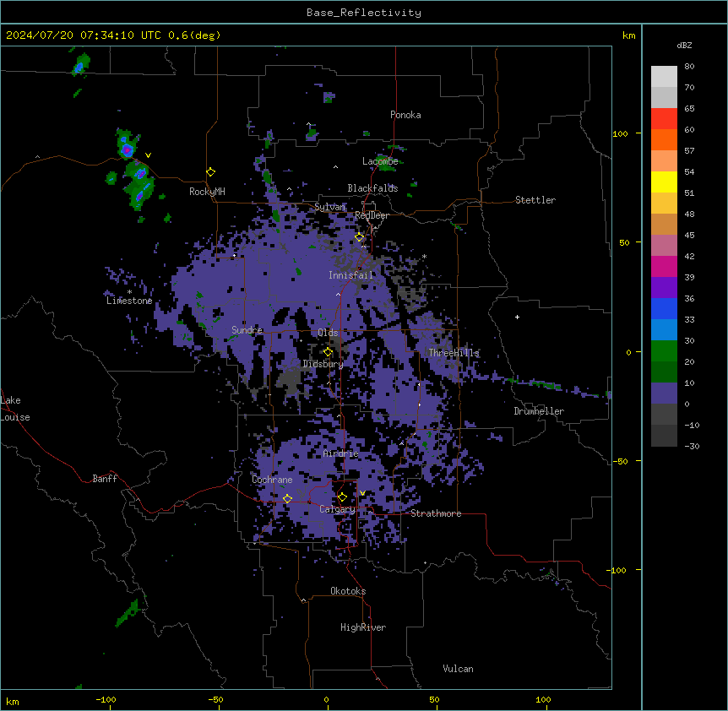Click the yellow station marker below Olds
Viewport: 728px width, 711px height.
328,352
